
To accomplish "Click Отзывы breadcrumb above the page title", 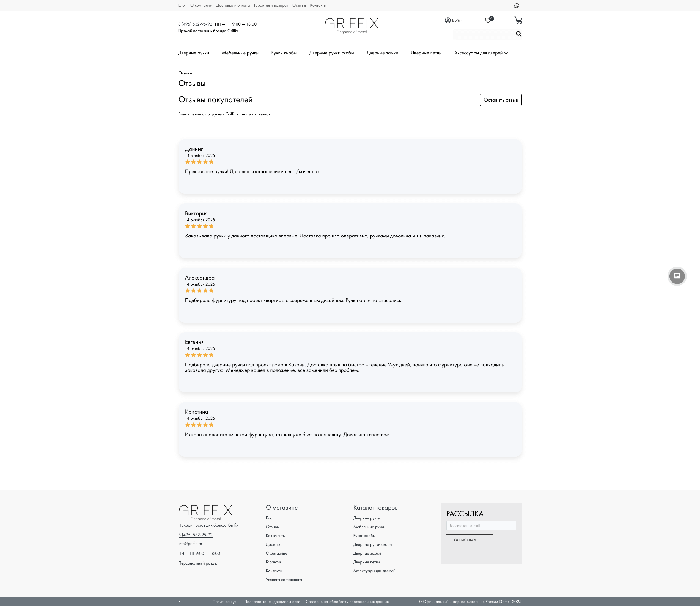I will 185,73.
